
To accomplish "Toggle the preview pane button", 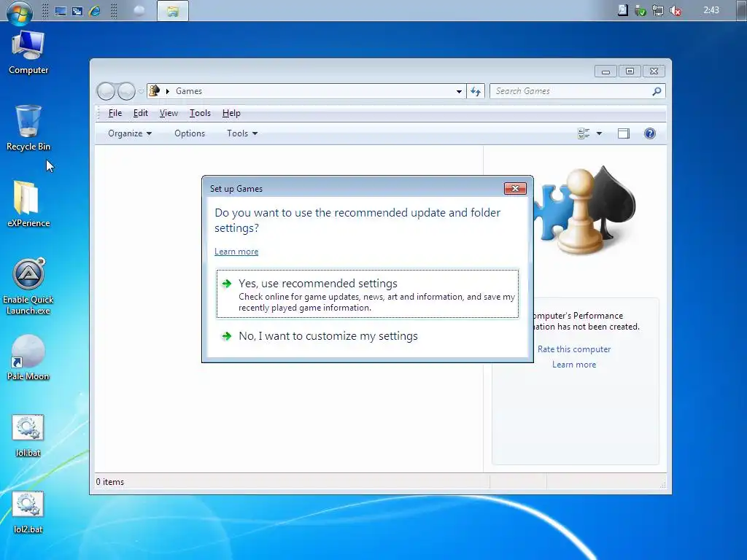I will coord(624,133).
